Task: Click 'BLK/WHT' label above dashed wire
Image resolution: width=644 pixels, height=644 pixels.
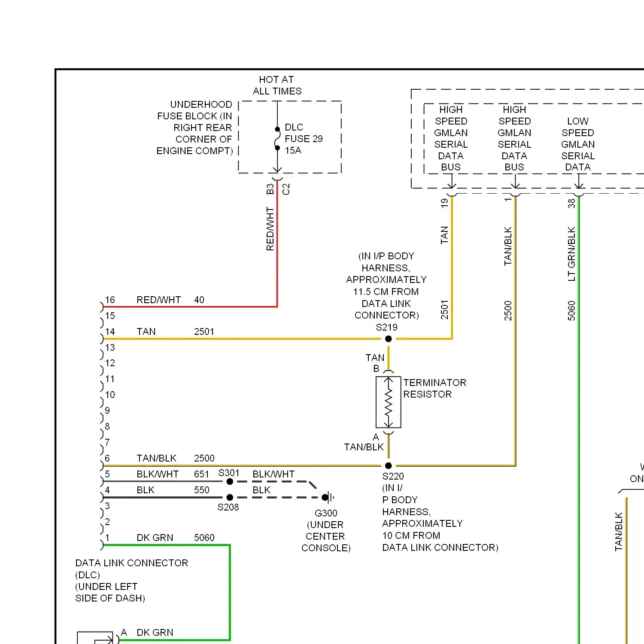Action: [273, 474]
